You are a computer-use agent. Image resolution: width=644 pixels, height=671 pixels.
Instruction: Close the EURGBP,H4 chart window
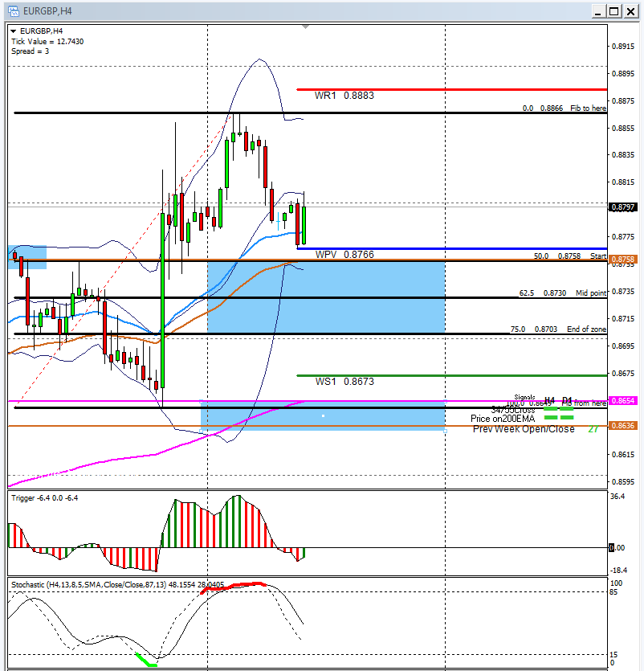click(x=630, y=11)
